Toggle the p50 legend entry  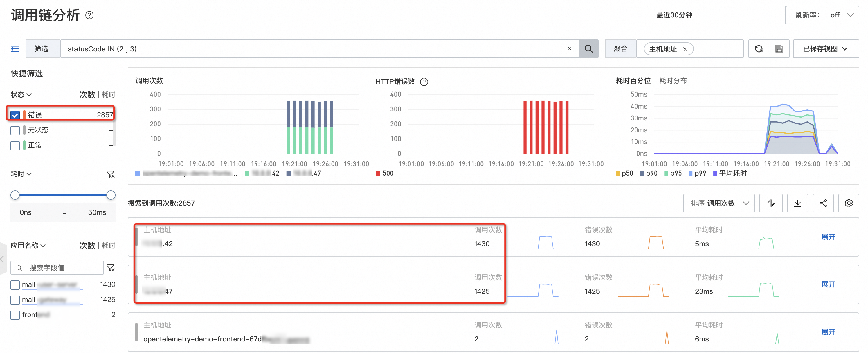tap(624, 174)
